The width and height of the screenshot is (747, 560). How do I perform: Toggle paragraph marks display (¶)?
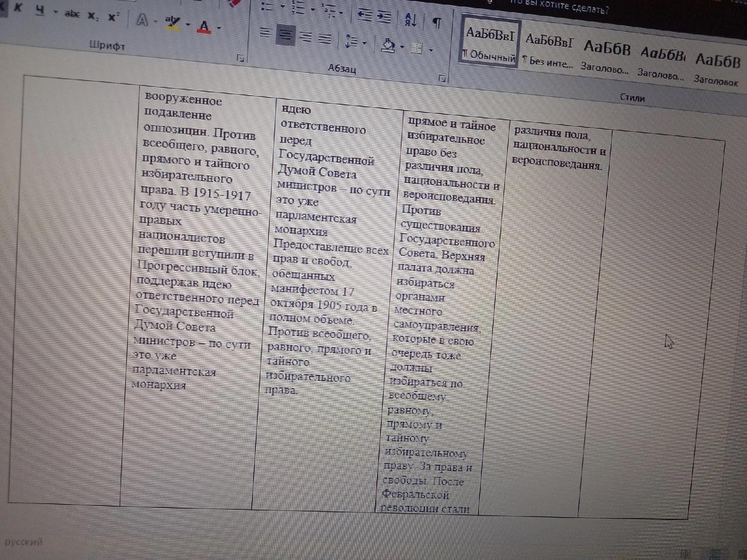(x=437, y=22)
